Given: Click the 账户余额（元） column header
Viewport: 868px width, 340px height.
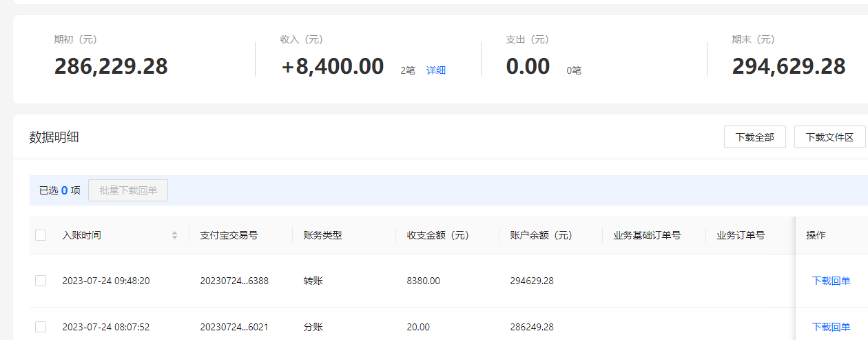Looking at the screenshot, I should point(541,235).
